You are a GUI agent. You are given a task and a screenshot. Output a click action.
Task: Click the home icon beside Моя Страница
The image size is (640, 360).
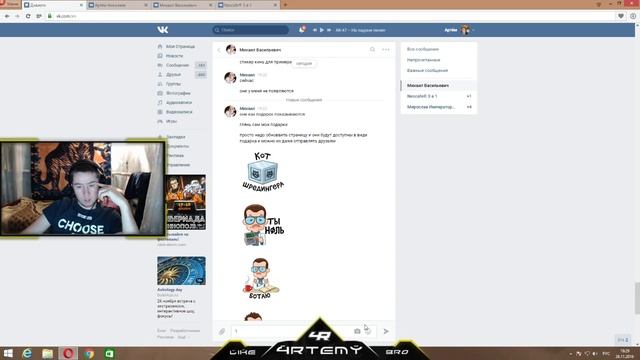[x=160, y=47]
